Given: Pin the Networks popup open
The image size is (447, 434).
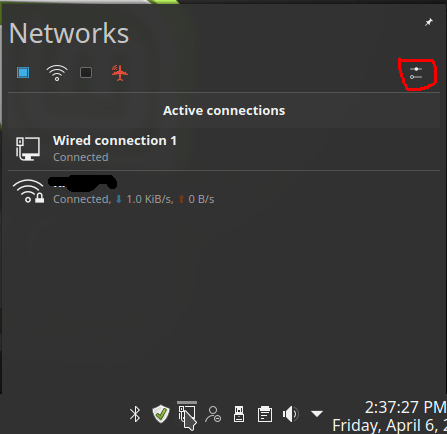Looking at the screenshot, I should click(x=429, y=22).
